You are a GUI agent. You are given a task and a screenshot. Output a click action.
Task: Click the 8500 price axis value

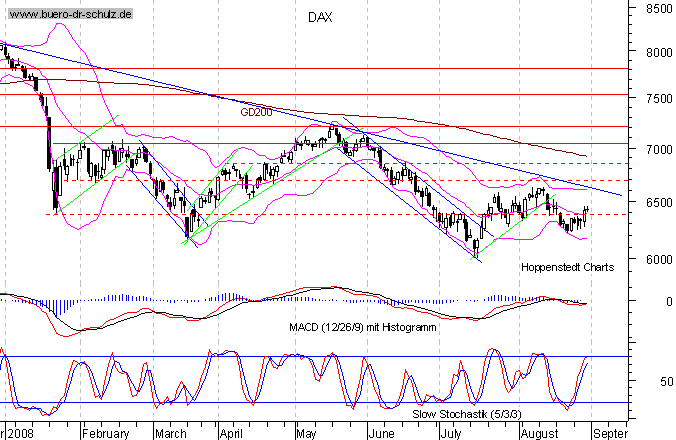coord(657,8)
